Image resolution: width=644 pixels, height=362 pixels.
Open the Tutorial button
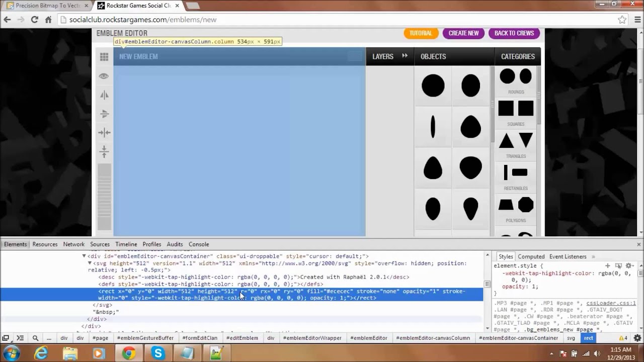click(421, 33)
